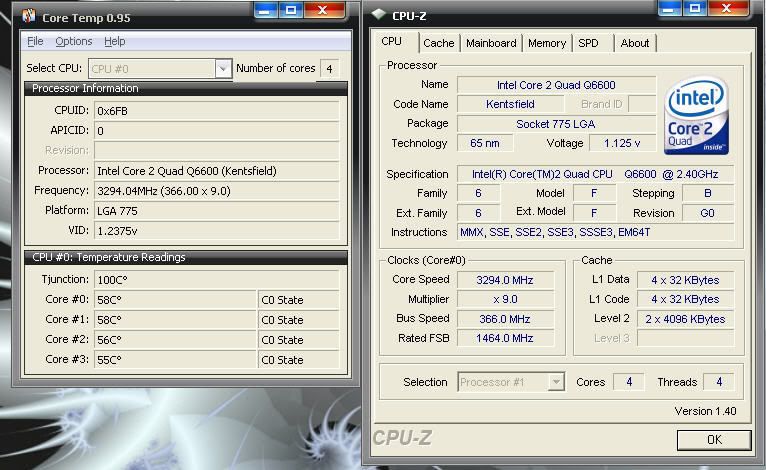Click the C0 State cell for Core #3
The width and height of the screenshot is (766, 470).
[298, 360]
